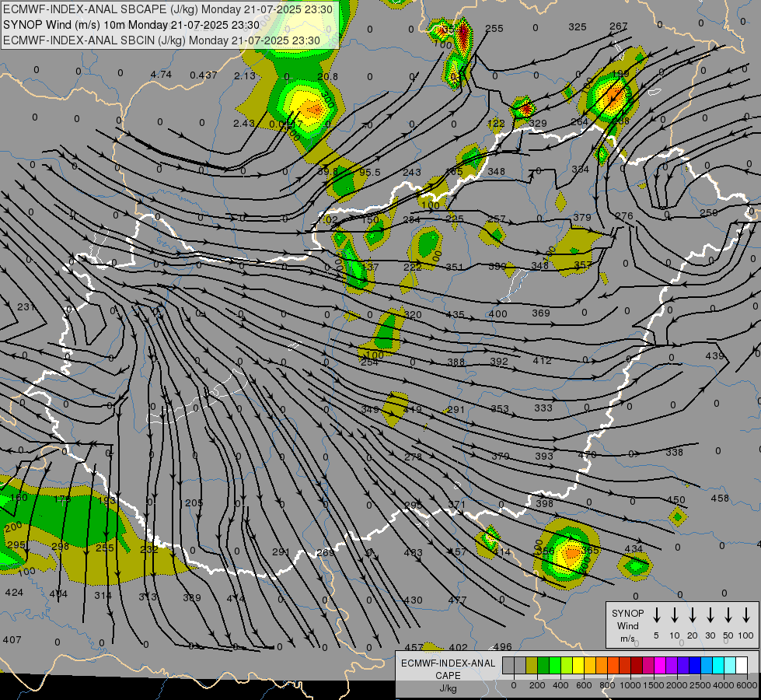Click the map value '325'
The width and height of the screenshot is (761, 700).
point(577,26)
